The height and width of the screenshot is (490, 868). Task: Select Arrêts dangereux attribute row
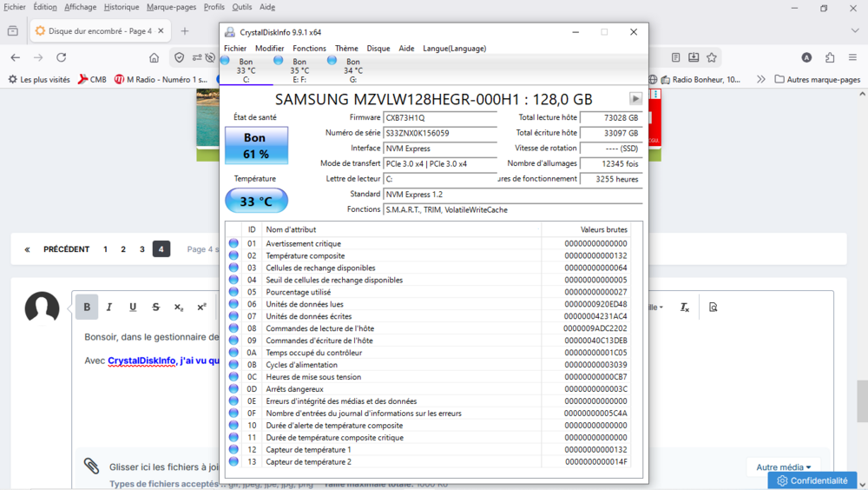click(x=429, y=389)
